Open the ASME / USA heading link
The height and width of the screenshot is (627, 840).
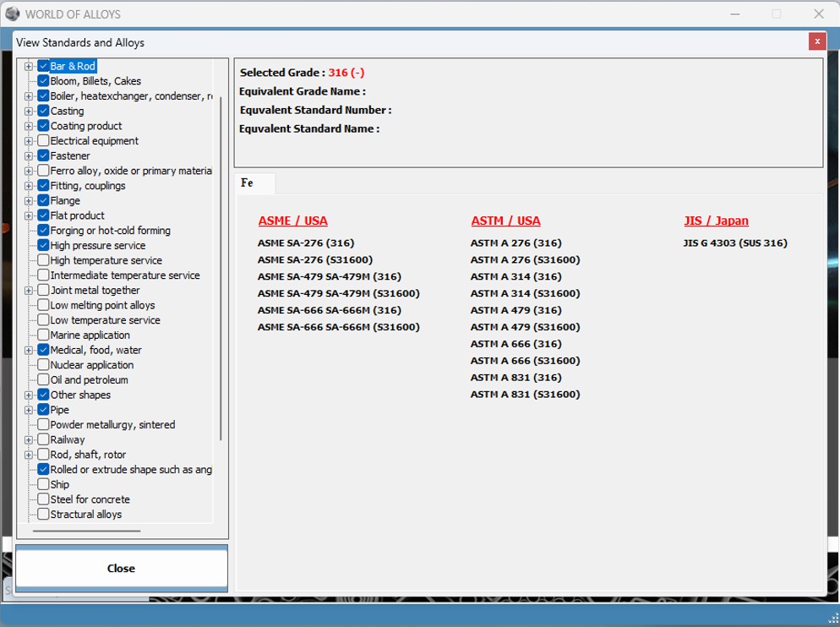(292, 221)
